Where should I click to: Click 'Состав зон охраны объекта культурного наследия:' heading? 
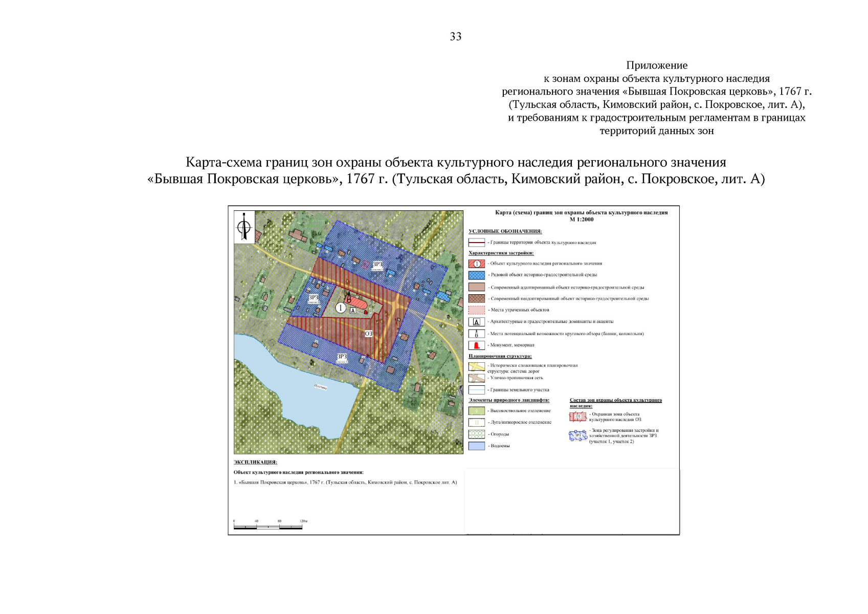[x=616, y=403]
